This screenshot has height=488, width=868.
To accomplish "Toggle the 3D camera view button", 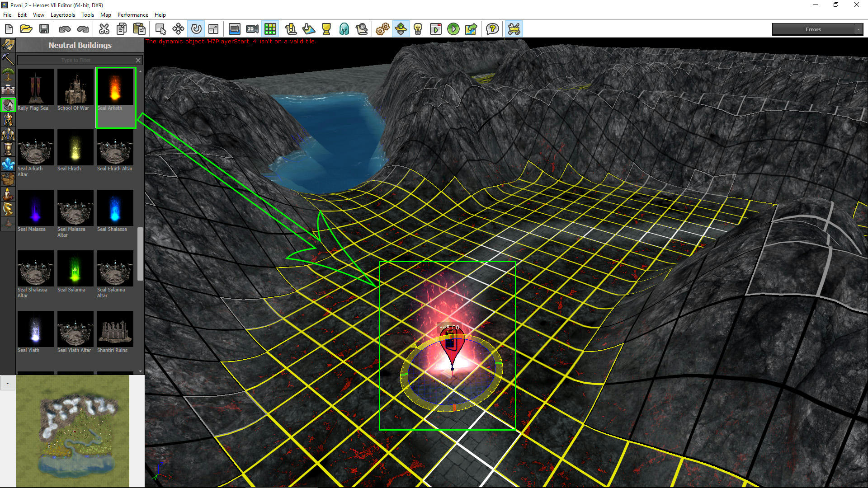I will point(234,29).
